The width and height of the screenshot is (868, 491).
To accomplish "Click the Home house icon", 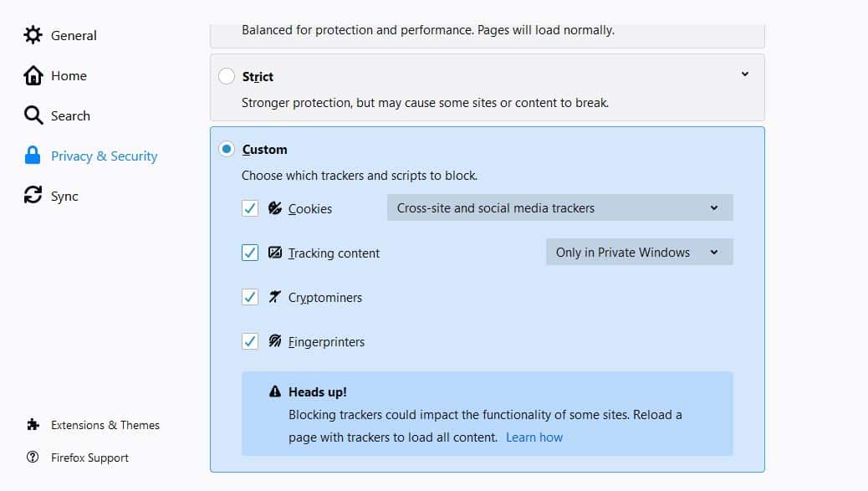I will 33,75.
